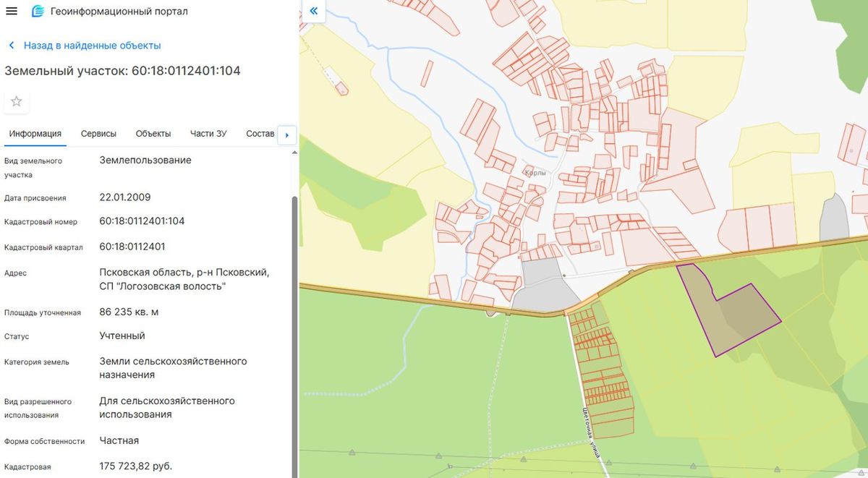Add parcel to favorites with star icon
868x478 pixels.
coord(17,101)
